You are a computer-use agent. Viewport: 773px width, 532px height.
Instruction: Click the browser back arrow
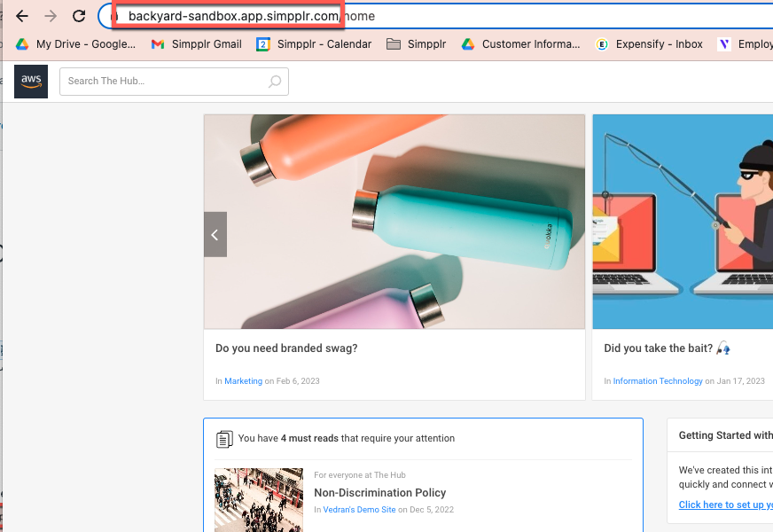22,16
